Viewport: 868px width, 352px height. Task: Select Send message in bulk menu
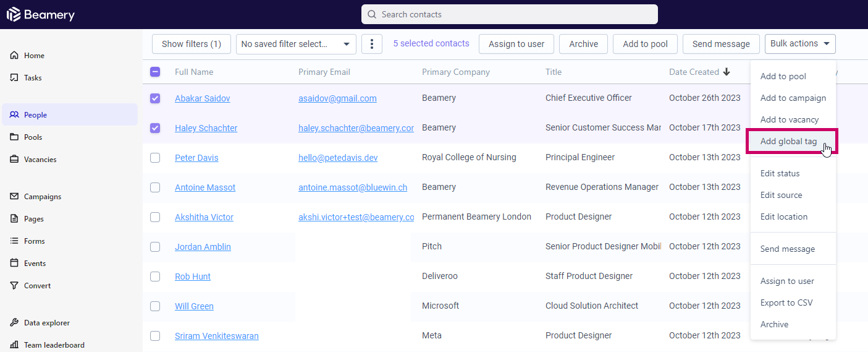tap(793, 249)
